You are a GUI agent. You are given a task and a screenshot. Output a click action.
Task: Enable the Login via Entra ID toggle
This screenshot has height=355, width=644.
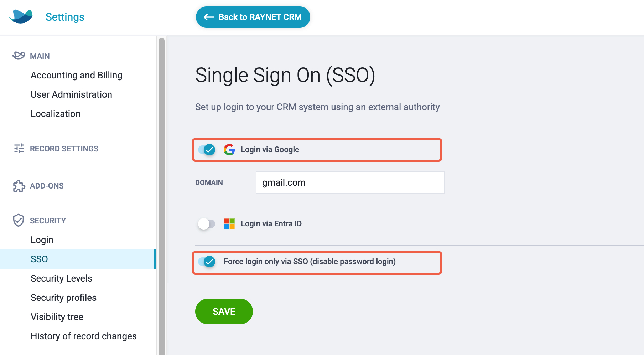[207, 224]
